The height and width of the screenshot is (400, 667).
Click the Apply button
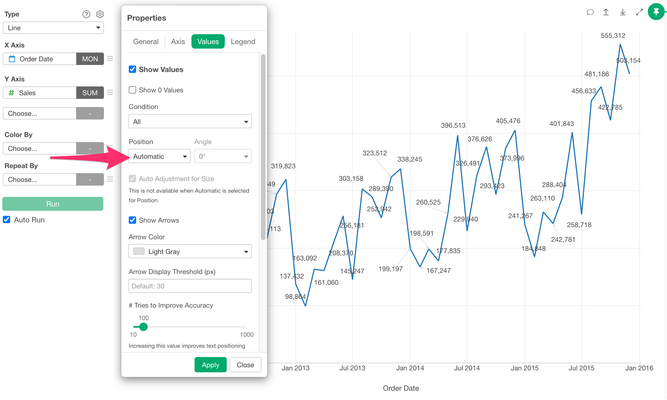pos(211,365)
